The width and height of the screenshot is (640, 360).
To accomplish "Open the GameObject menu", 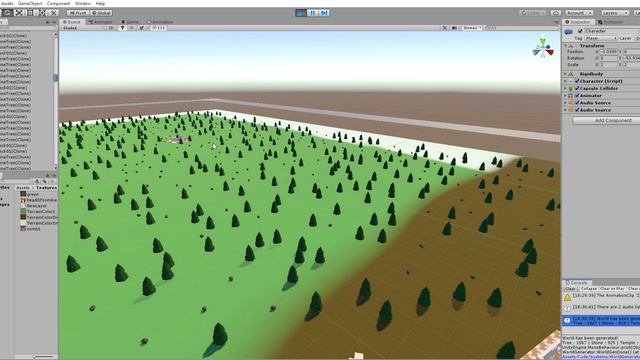I will click(30, 3).
